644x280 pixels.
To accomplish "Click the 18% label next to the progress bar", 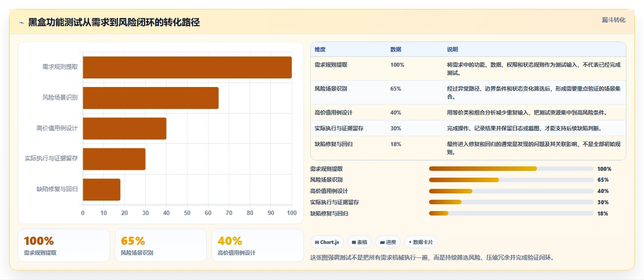I will 603,213.
